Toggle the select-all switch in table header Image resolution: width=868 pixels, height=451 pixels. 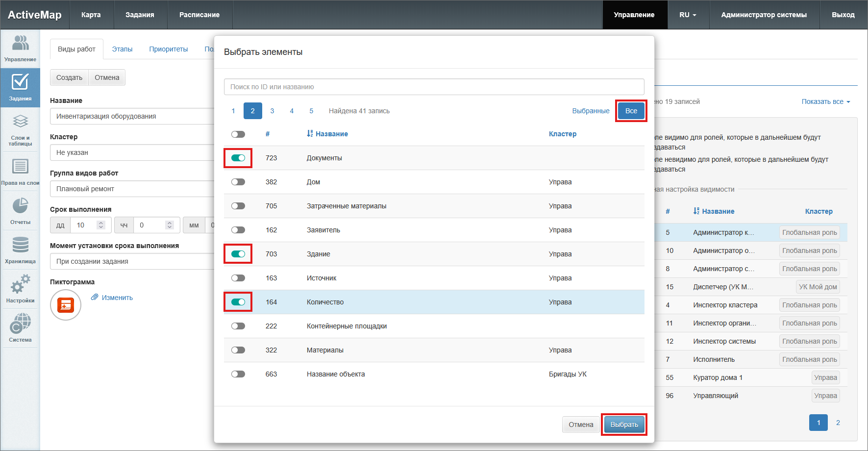(x=238, y=134)
